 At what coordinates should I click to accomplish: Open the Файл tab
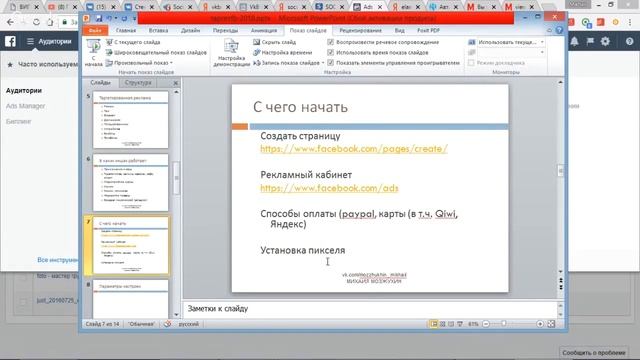coord(95,30)
